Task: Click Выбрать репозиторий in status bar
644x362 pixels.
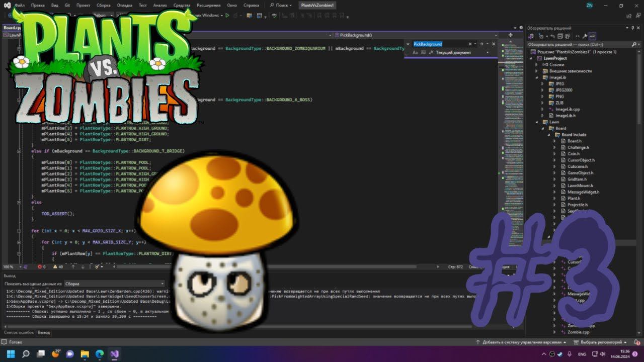Action: tap(602, 342)
